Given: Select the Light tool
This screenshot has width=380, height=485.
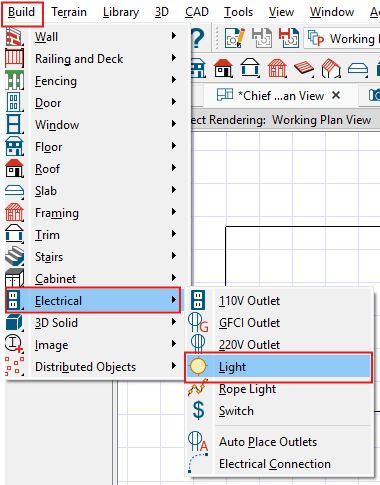Looking at the screenshot, I should pos(279,367).
